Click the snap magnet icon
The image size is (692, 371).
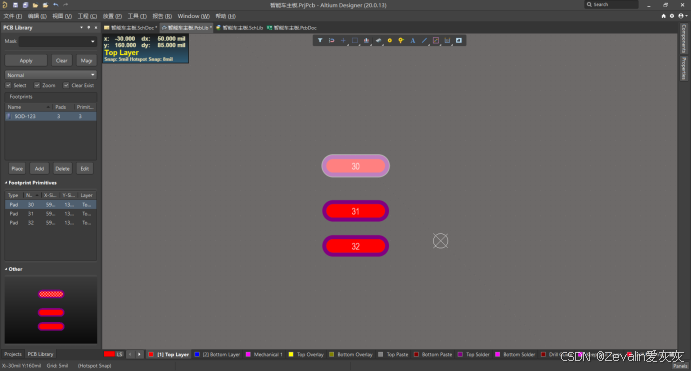pyautogui.click(x=331, y=41)
